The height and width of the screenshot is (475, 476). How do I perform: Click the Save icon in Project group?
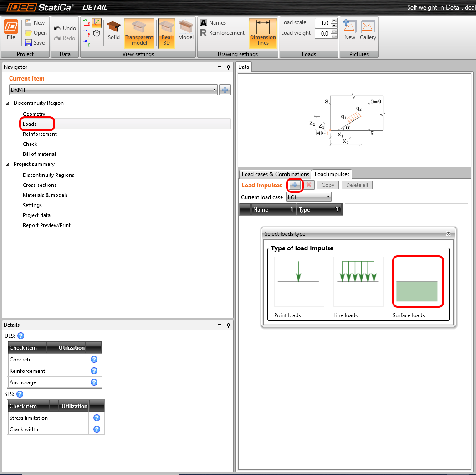pyautogui.click(x=28, y=43)
